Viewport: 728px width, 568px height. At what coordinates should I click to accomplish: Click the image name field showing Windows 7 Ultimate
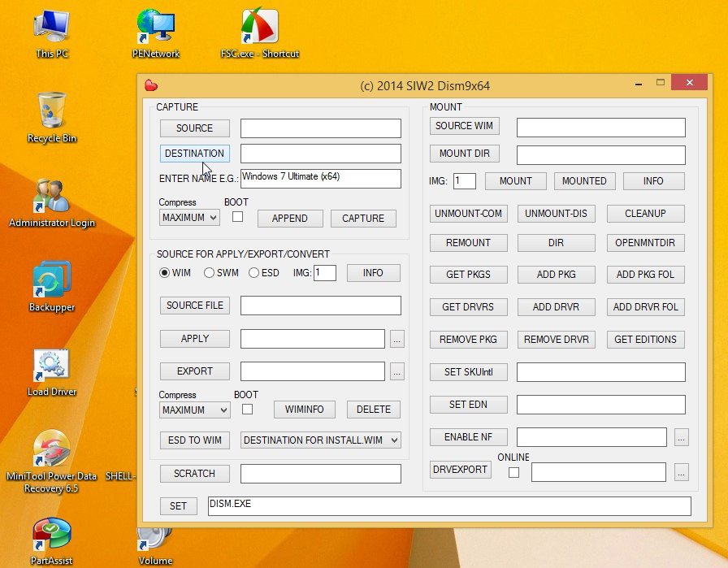(321, 179)
